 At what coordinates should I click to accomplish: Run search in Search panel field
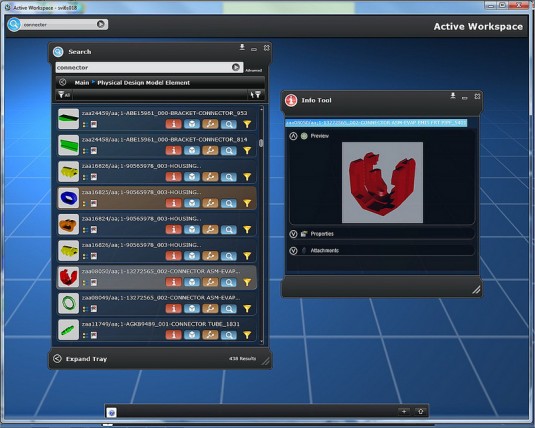pyautogui.click(x=236, y=67)
